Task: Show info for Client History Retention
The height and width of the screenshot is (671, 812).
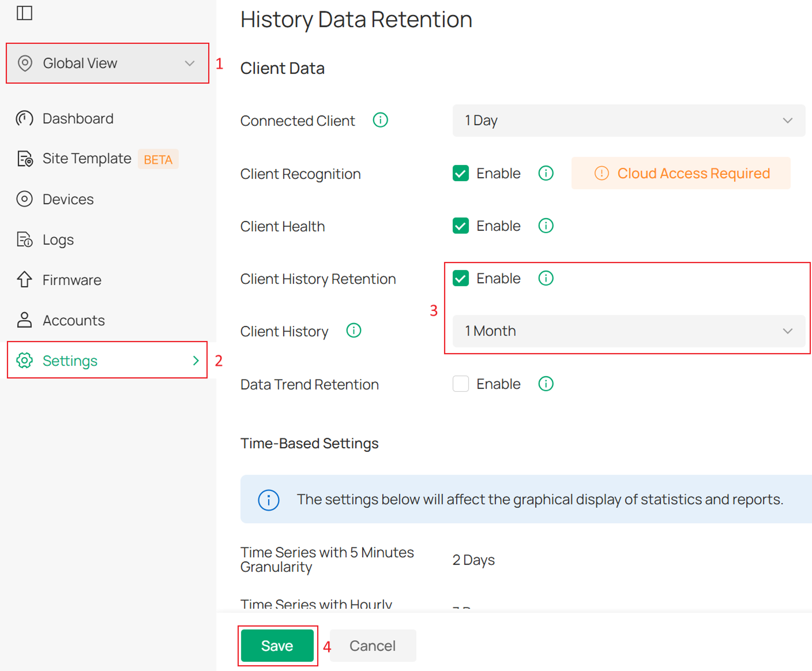Action: 546,278
